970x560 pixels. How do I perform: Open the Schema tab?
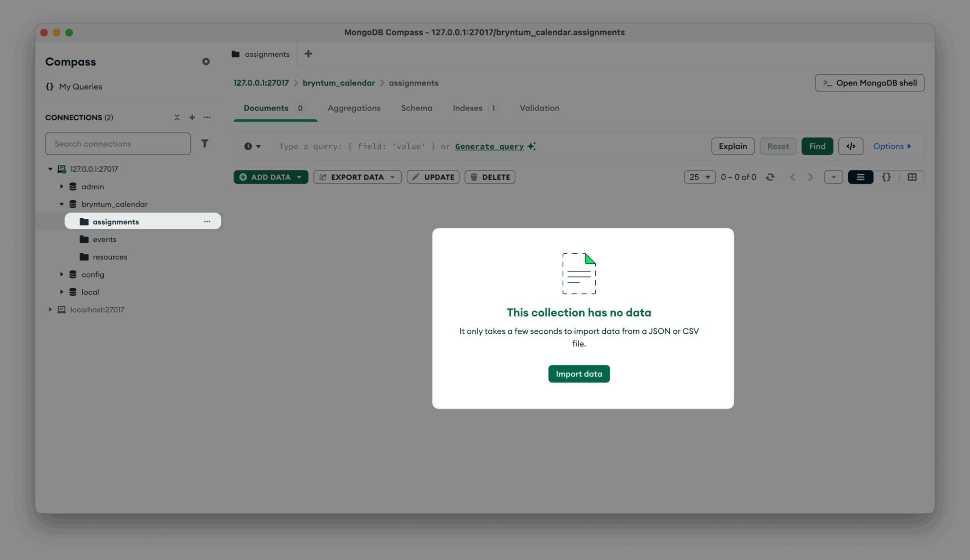pos(416,108)
